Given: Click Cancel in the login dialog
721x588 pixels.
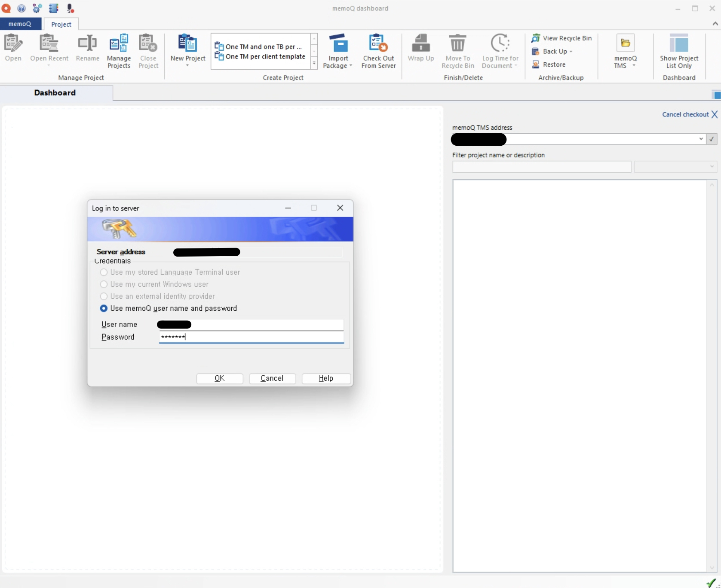Looking at the screenshot, I should point(272,378).
